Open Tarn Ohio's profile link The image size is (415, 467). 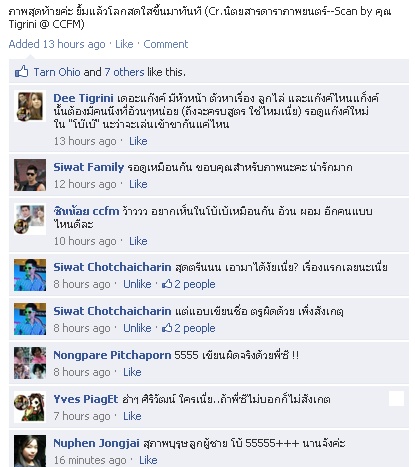(57, 72)
